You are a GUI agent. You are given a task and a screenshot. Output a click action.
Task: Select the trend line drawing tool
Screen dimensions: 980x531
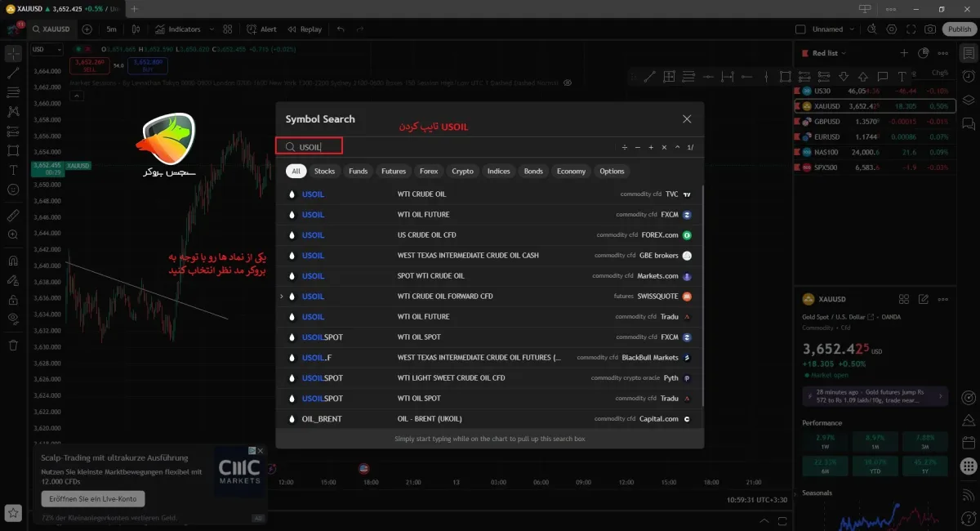pos(13,73)
